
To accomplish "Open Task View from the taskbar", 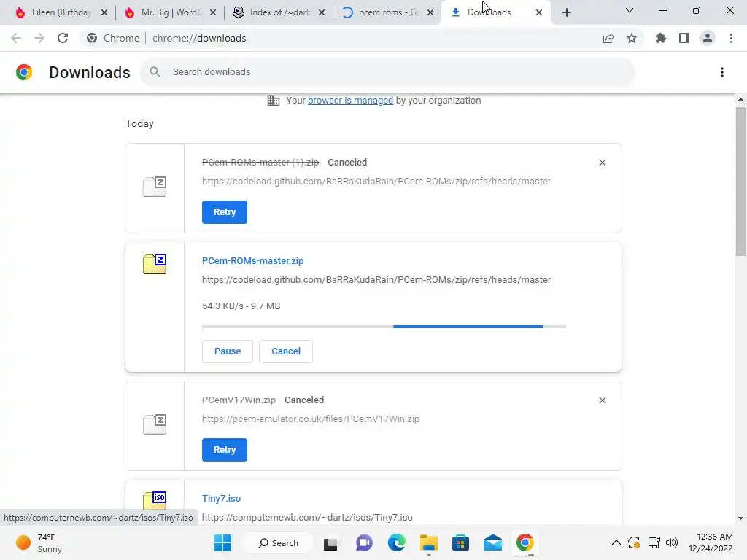I will tap(330, 543).
